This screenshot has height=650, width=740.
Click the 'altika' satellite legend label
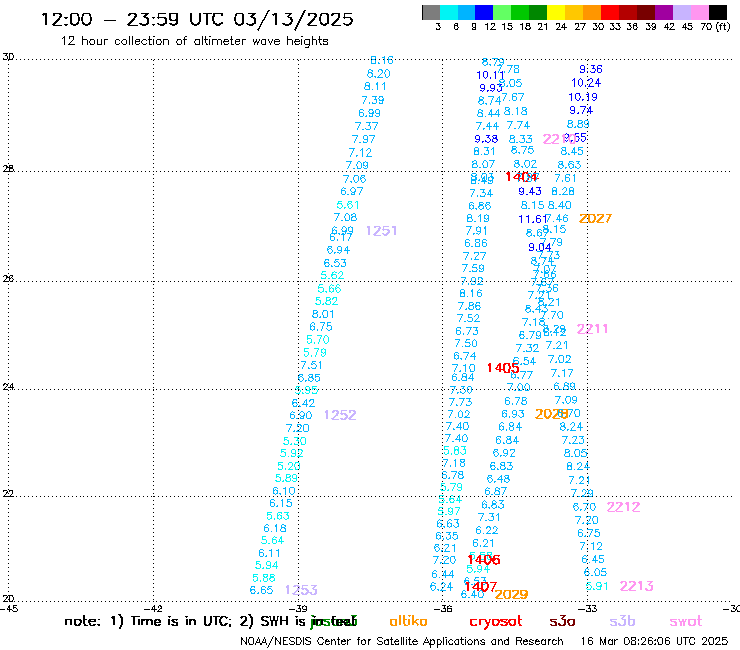point(408,621)
